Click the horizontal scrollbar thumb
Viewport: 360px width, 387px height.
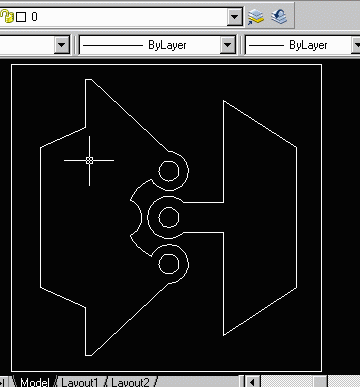tap(320, 382)
